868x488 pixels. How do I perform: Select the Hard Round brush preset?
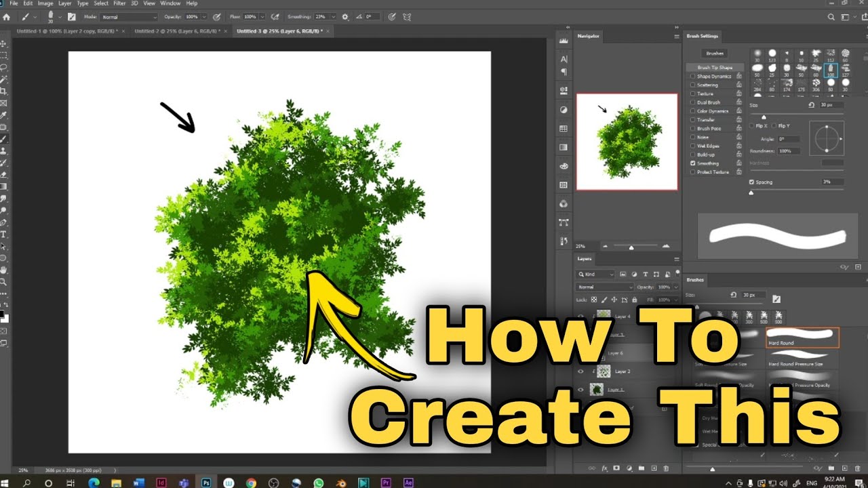click(x=802, y=338)
